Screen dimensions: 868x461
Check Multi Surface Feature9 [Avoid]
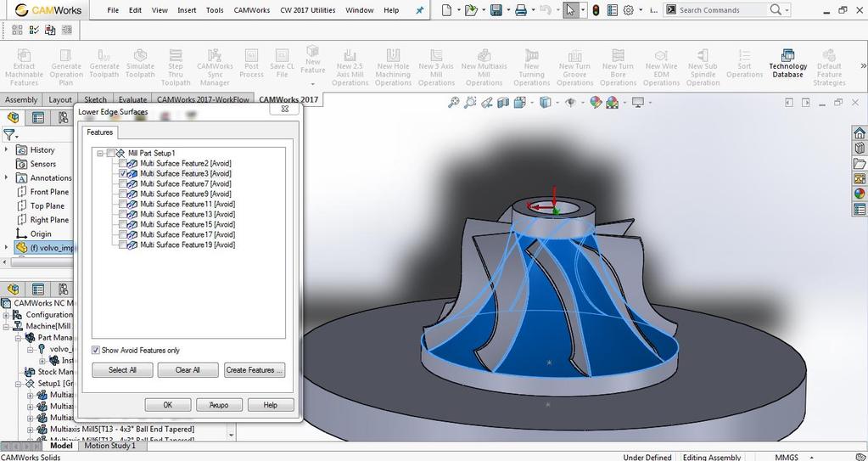[x=123, y=194]
